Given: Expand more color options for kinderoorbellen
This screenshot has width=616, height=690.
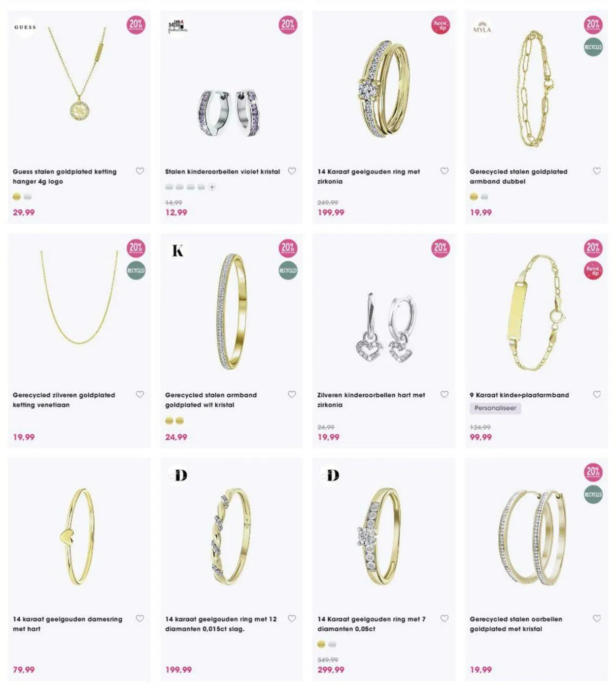Looking at the screenshot, I should pyautogui.click(x=212, y=187).
